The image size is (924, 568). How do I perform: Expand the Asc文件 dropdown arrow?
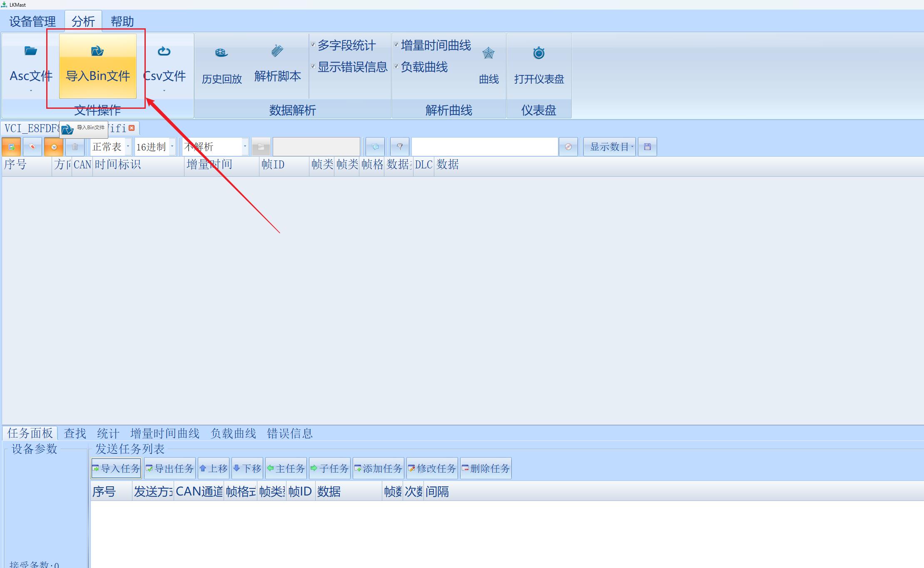(31, 90)
